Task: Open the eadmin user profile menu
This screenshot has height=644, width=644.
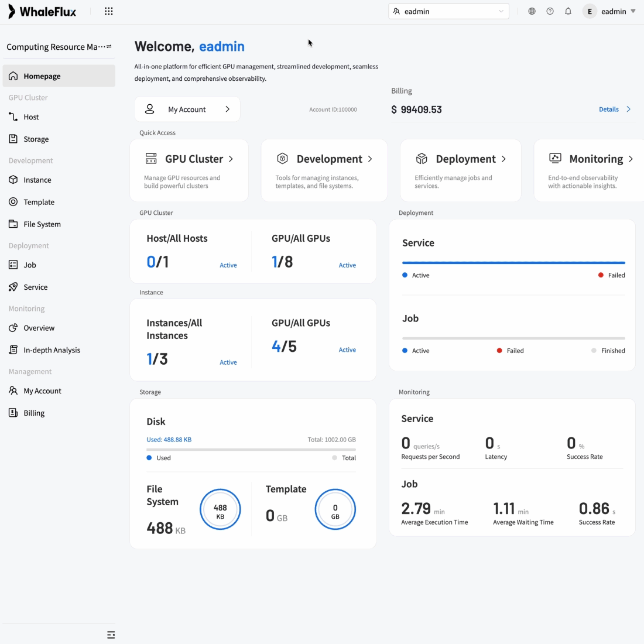Action: (612, 11)
